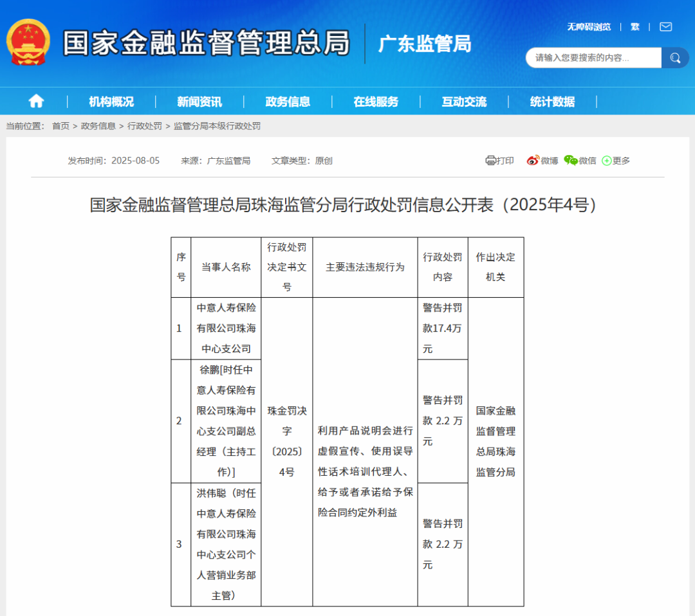
Task: Click 无障碍浏览 link
Action: click(589, 27)
